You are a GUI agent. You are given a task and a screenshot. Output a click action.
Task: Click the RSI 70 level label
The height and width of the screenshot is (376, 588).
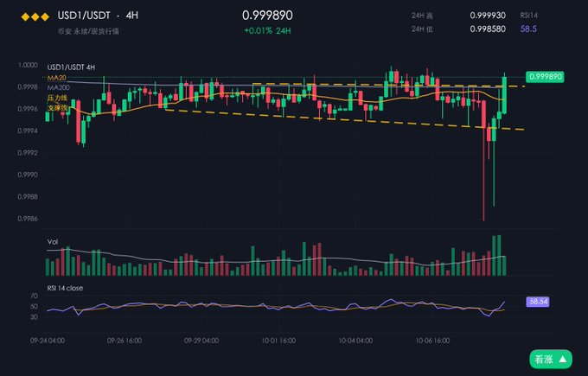coord(34,296)
